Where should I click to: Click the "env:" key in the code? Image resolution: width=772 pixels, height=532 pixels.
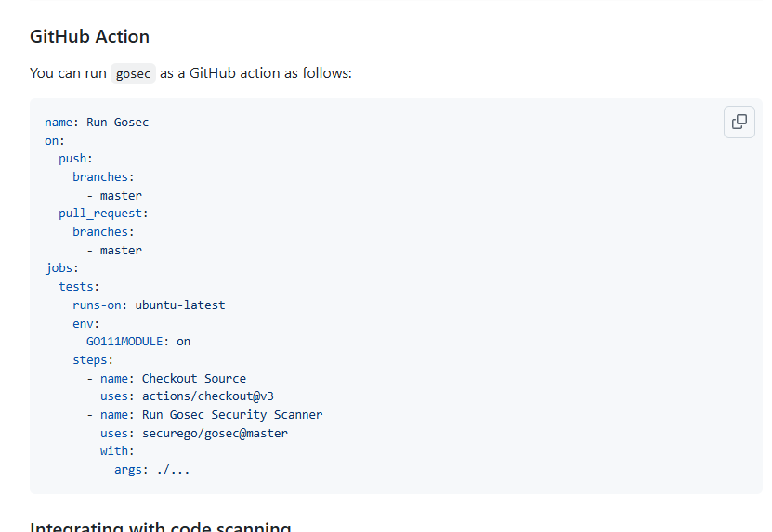86,323
